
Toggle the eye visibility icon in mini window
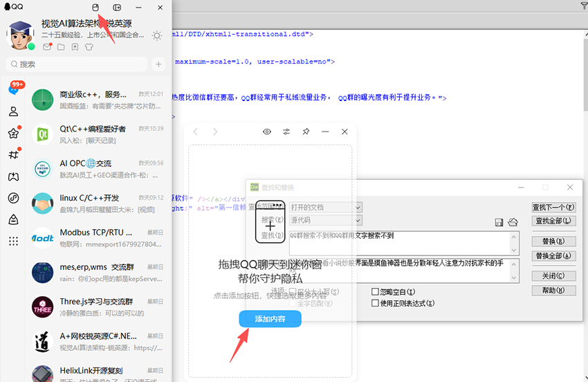click(x=267, y=131)
